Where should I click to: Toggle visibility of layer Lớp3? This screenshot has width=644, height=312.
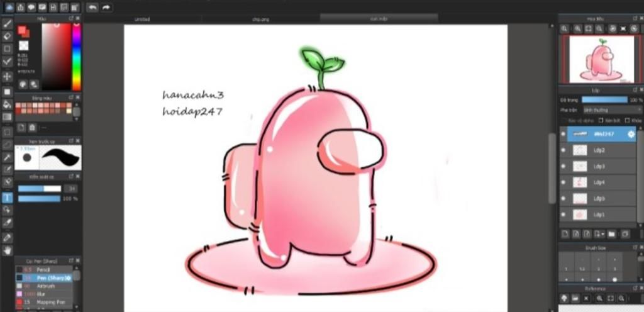point(563,166)
